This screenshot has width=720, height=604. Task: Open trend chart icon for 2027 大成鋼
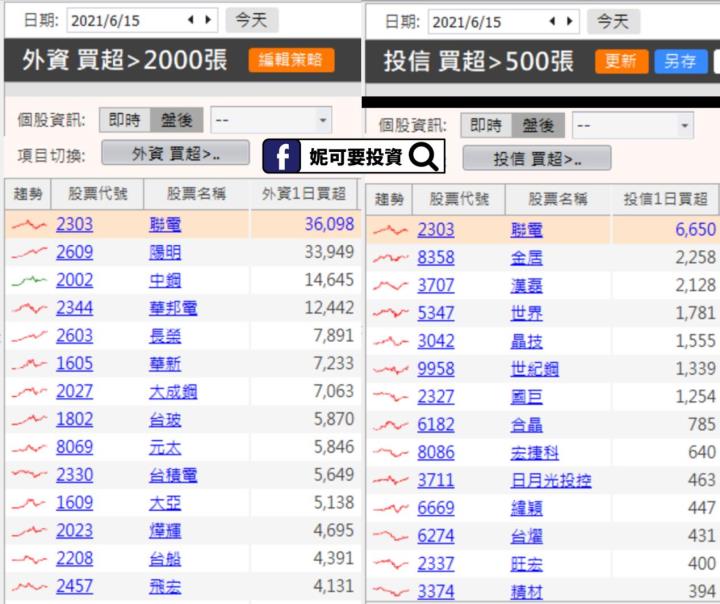(28, 391)
